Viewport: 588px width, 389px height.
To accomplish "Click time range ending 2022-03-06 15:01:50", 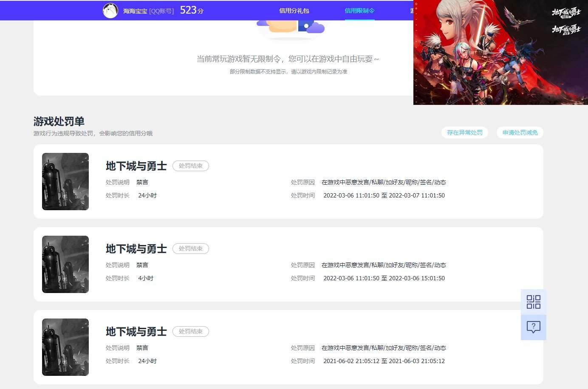I will point(384,278).
